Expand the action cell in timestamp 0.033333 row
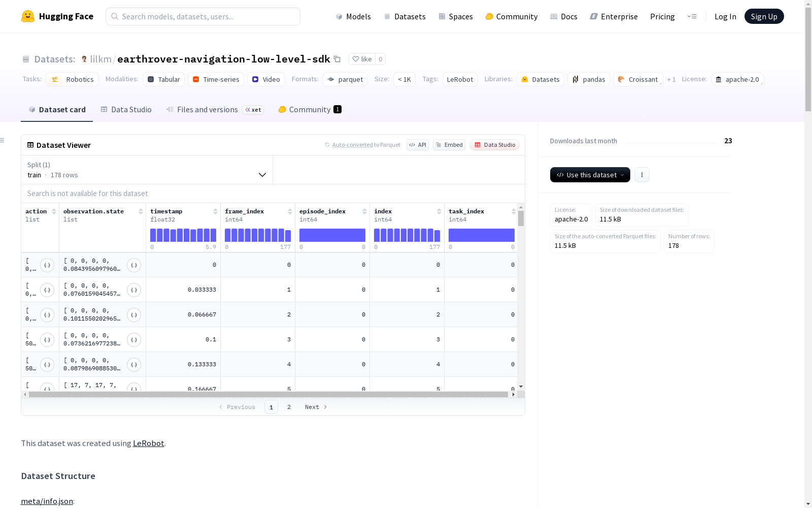The width and height of the screenshot is (812, 508). coord(47,290)
